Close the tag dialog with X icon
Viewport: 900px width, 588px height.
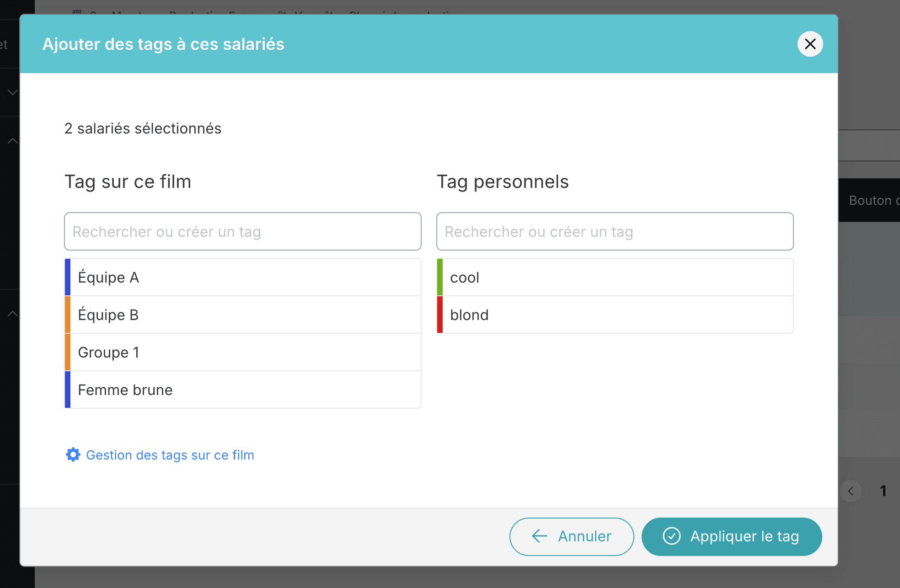[x=810, y=44]
